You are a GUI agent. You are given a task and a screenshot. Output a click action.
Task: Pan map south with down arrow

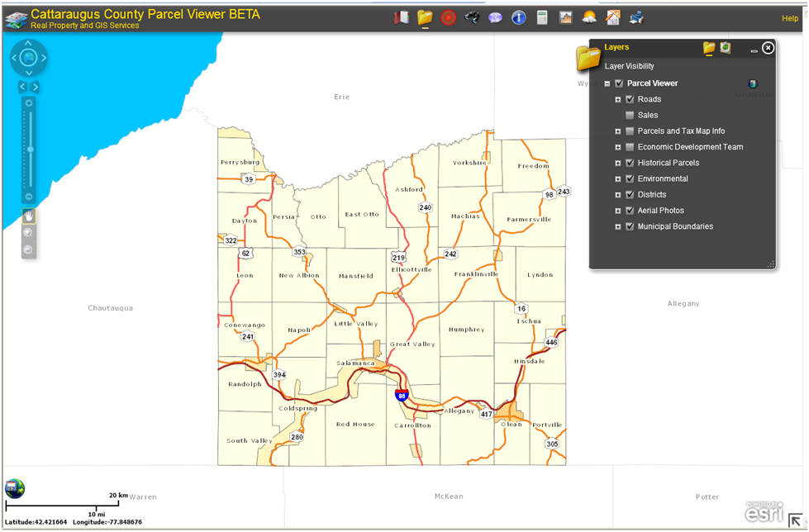(x=28, y=73)
